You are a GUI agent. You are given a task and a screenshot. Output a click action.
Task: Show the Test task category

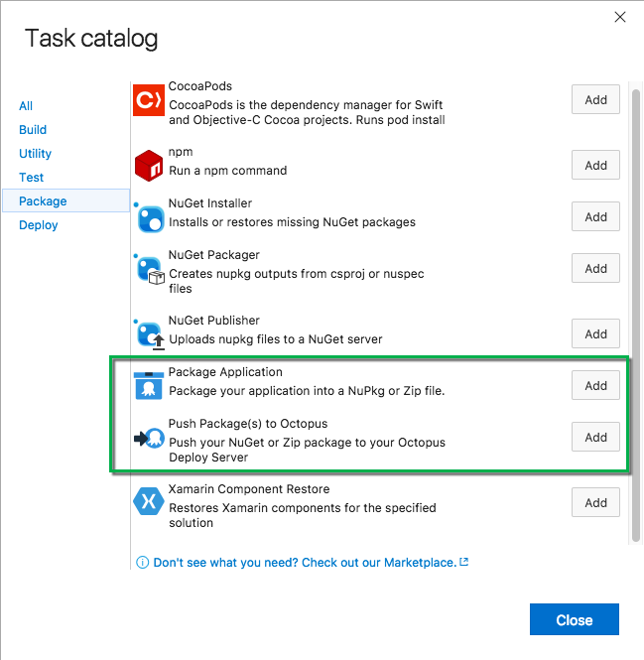click(x=32, y=178)
